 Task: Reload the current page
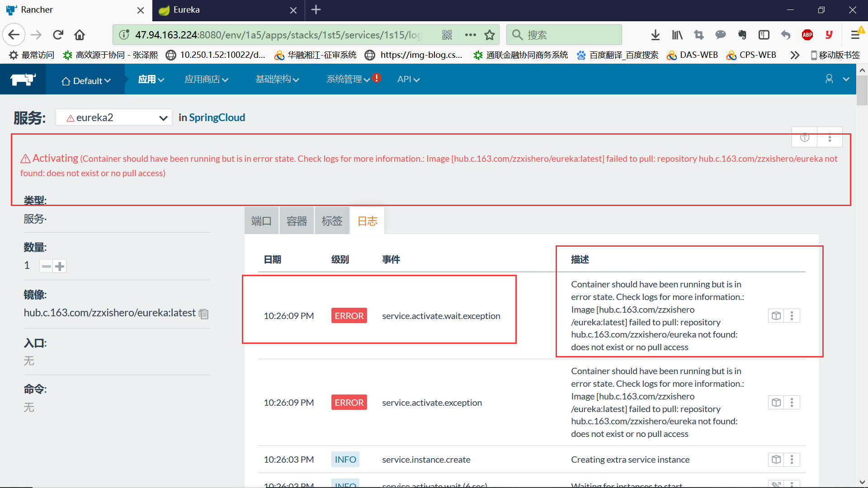click(x=58, y=35)
